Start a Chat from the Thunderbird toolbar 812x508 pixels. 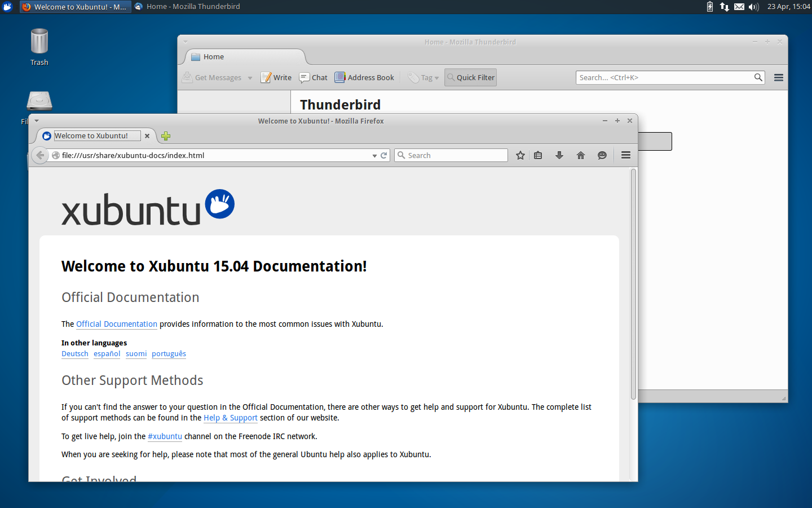click(x=312, y=77)
